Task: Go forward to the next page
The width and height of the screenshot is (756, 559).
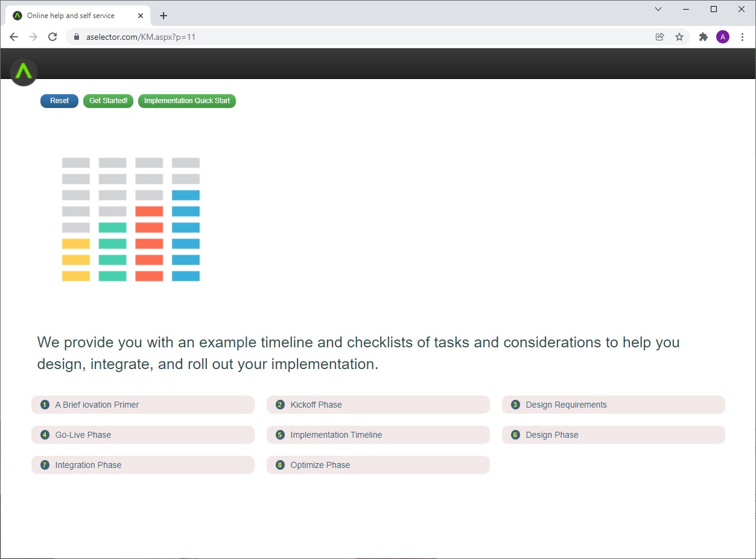Action: [x=33, y=37]
